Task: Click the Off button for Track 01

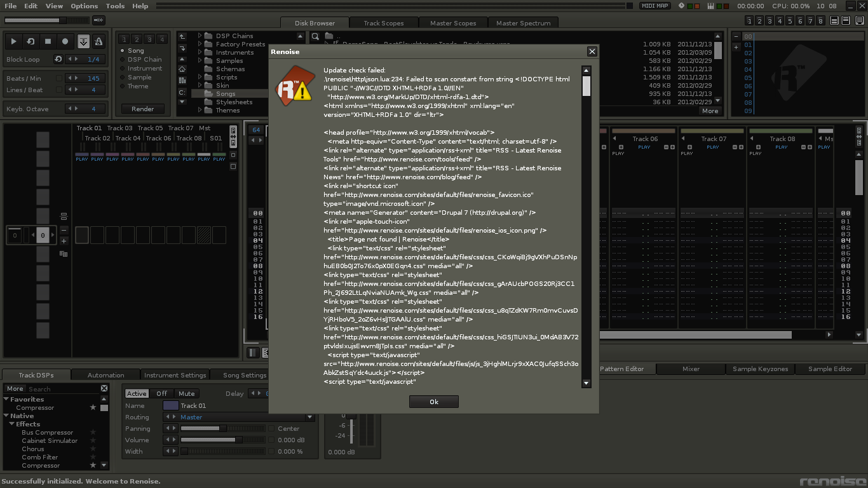Action: (161, 393)
